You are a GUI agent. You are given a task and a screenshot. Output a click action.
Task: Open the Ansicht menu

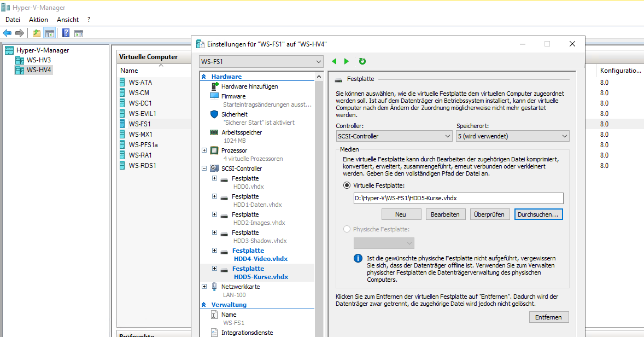coord(68,19)
